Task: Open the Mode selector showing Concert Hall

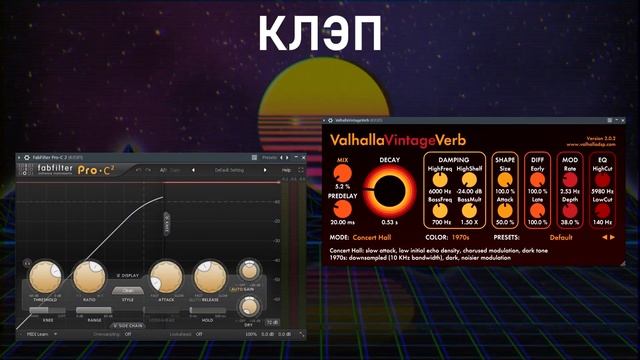Action: 372,238
